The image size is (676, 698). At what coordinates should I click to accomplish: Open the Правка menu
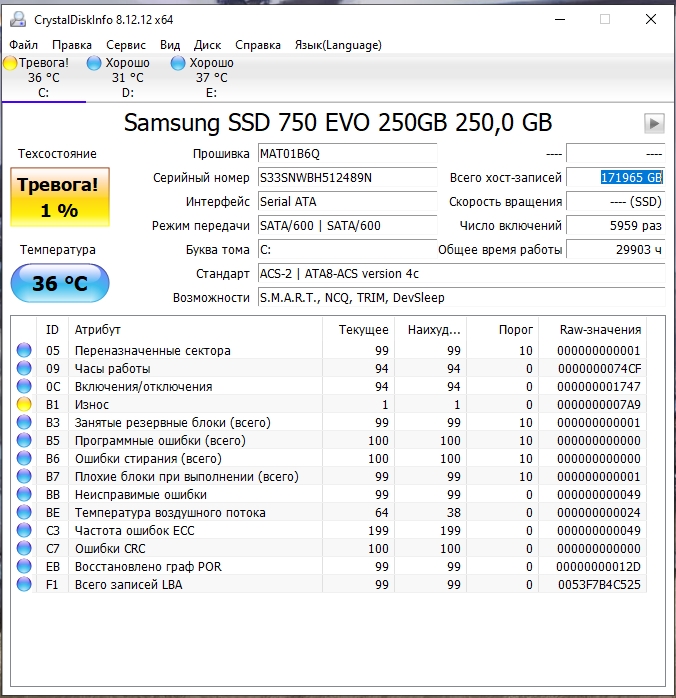tap(72, 45)
